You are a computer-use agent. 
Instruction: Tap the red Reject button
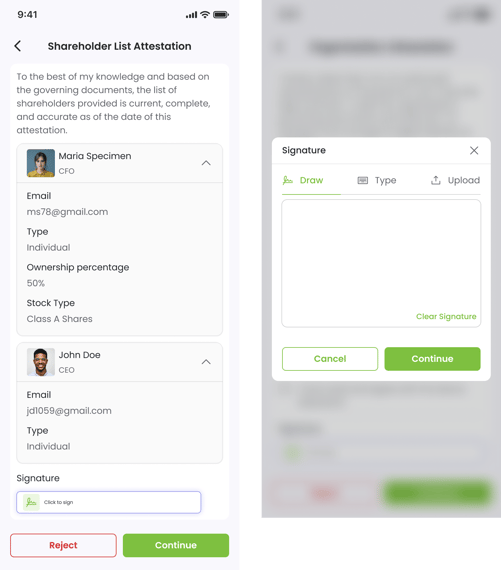pos(63,545)
